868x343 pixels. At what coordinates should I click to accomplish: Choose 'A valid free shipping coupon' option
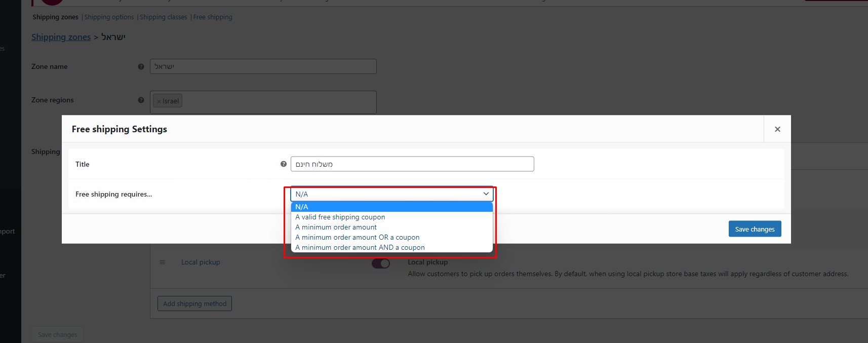pos(340,217)
